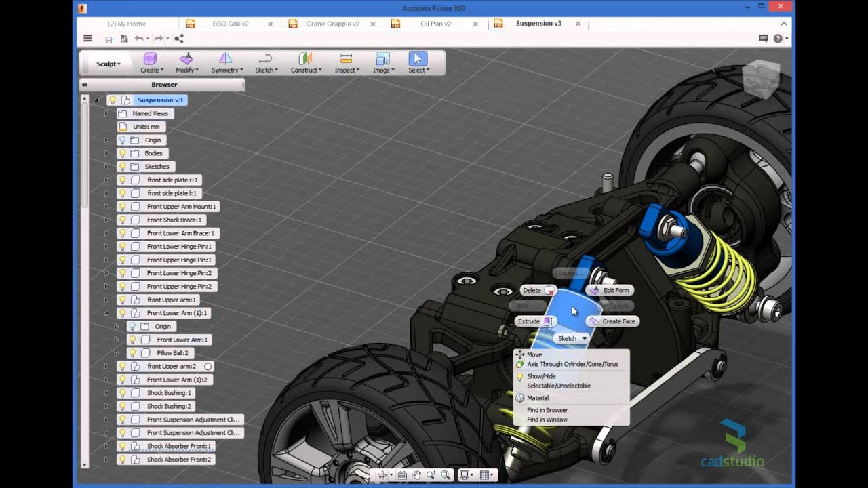Screen dimensions: 868x488
Task: Open the Display Settings dropdown arrow
Action: coord(473,476)
